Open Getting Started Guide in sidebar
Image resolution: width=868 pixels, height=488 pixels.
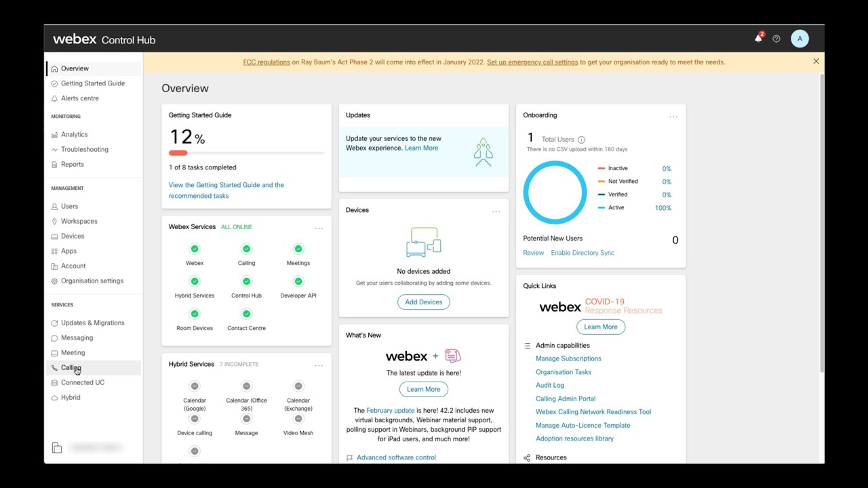tap(94, 83)
